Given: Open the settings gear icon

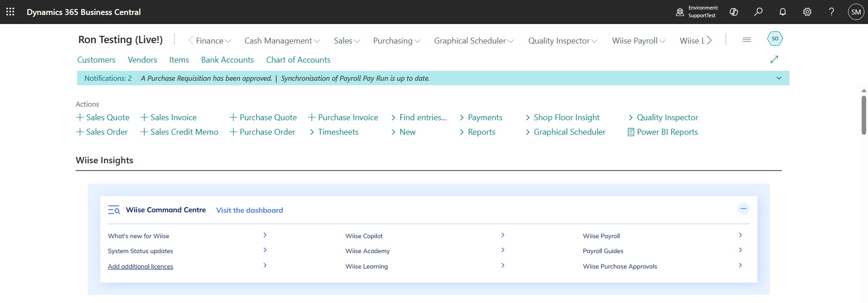Looking at the screenshot, I should point(807,12).
